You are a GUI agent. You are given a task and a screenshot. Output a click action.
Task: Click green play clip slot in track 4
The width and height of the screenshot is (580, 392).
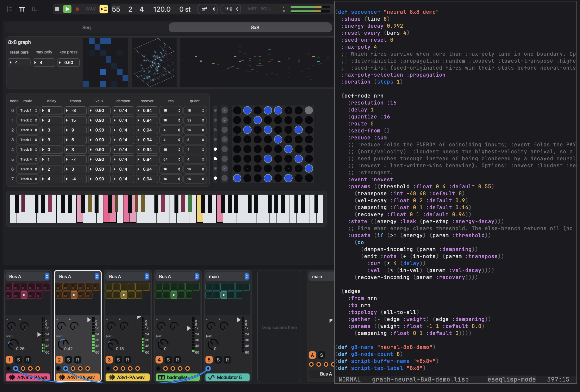(174, 295)
